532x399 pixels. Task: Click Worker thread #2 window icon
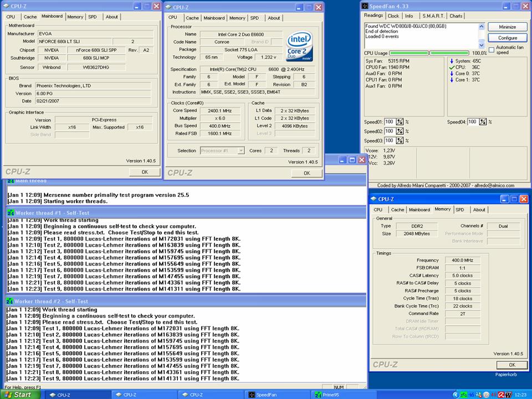tap(9, 301)
